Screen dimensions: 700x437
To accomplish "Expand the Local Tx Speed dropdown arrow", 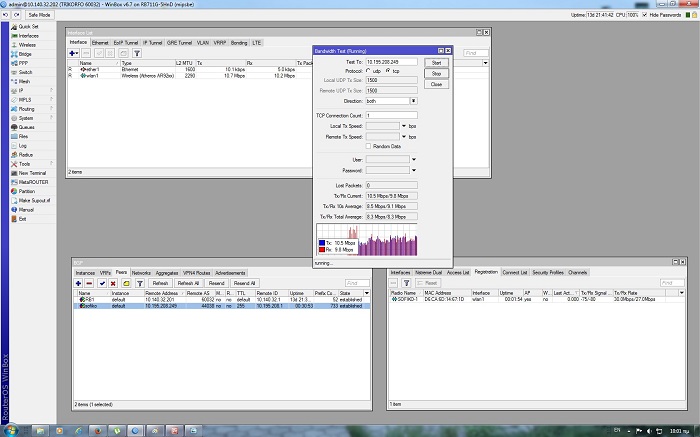I will click(403, 125).
